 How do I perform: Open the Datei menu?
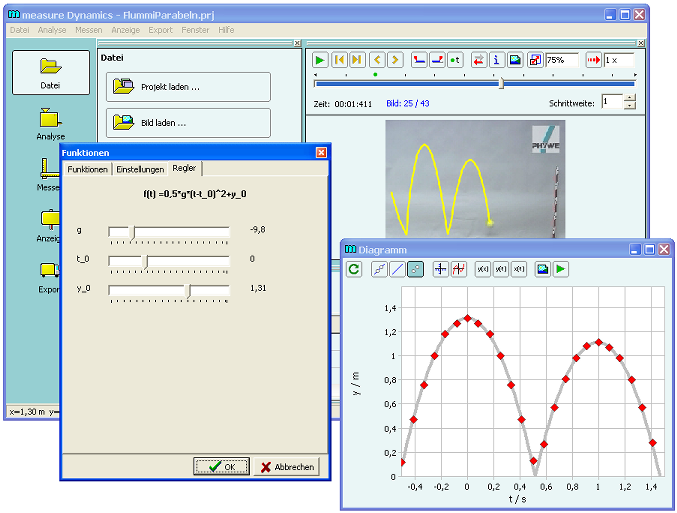pos(19,30)
